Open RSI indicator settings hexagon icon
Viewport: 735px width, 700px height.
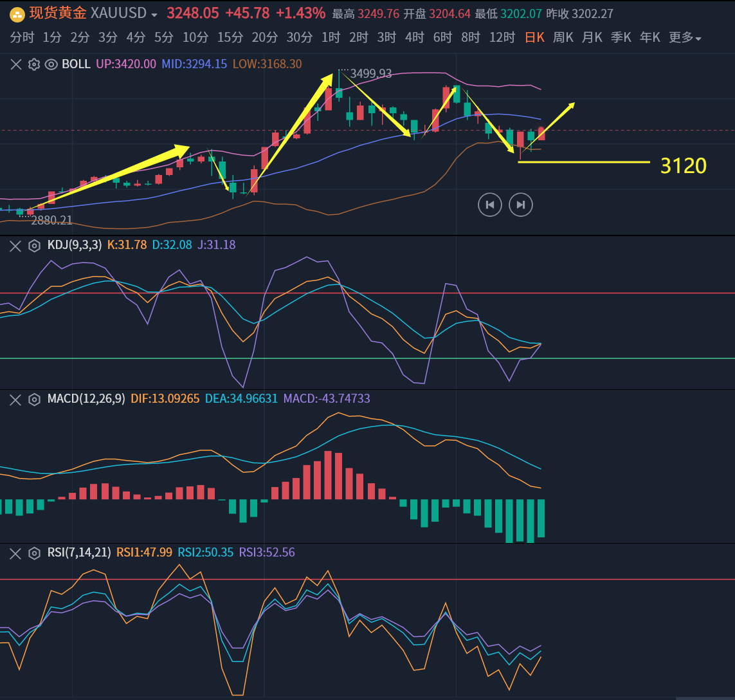point(34,553)
